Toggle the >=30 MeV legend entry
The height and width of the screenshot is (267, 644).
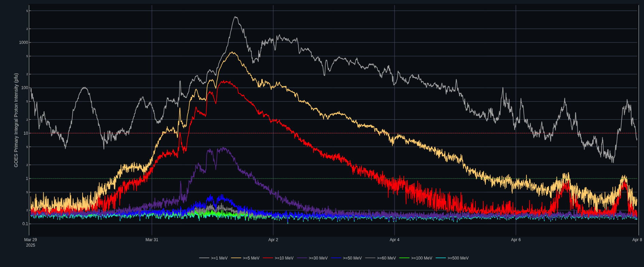(313, 258)
